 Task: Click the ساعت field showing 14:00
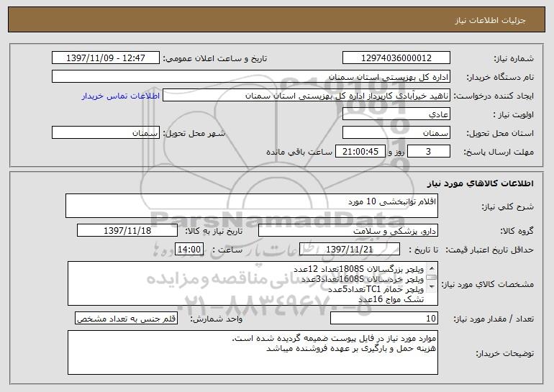[x=189, y=249]
